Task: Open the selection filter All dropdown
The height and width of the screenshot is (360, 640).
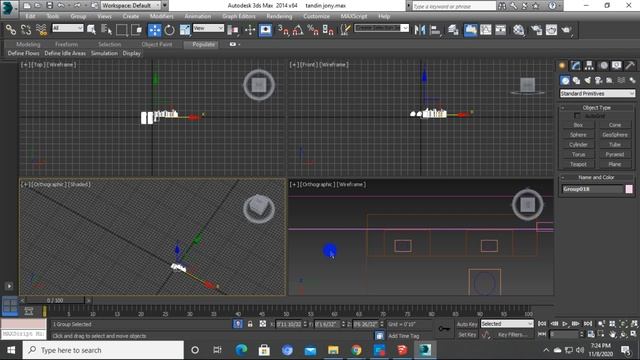Action: [67, 28]
